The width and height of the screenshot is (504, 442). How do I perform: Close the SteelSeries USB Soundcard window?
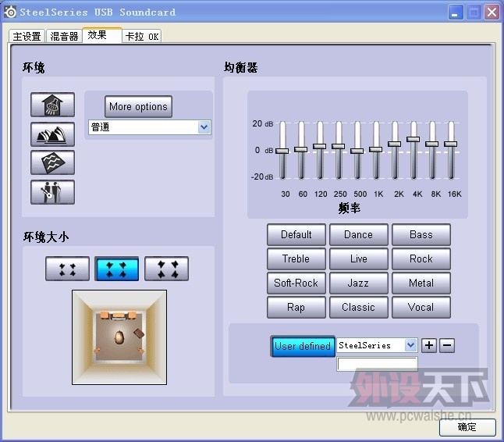492,12
